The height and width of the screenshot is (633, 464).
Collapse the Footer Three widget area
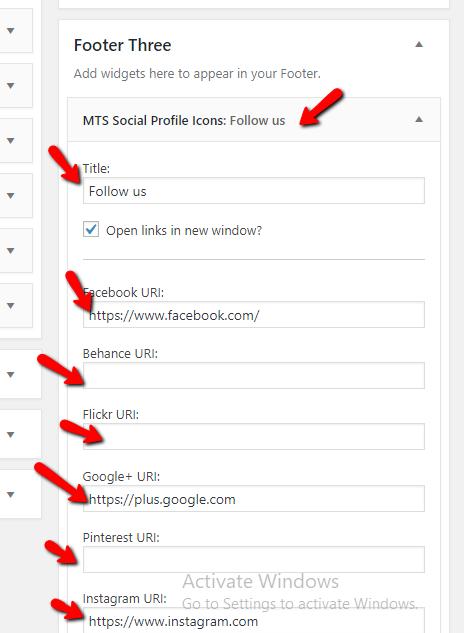[419, 44]
